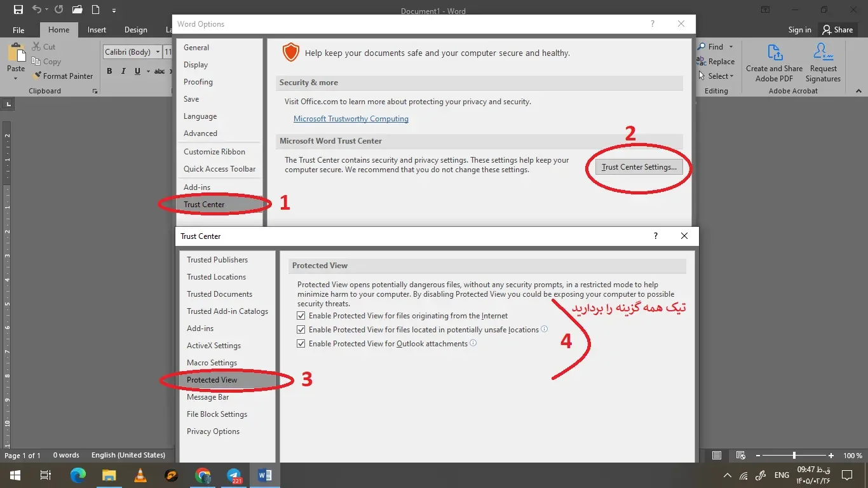Click the Undo arrow icon

36,10
